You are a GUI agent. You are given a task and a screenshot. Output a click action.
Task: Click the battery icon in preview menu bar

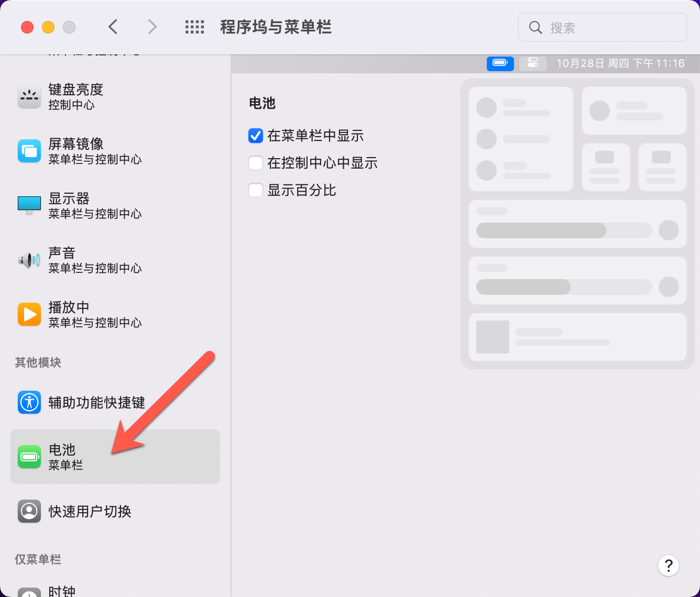point(500,63)
